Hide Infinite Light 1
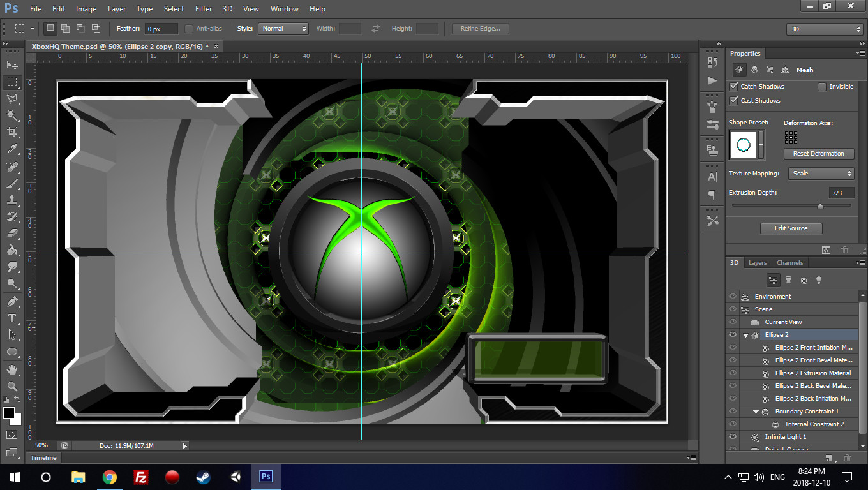Image resolution: width=868 pixels, height=490 pixels. point(733,436)
